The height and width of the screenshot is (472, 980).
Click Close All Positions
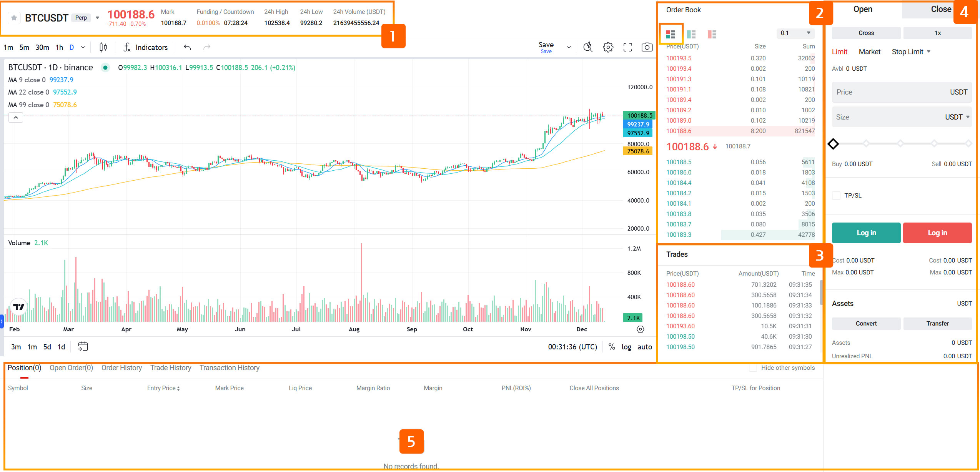[594, 388]
